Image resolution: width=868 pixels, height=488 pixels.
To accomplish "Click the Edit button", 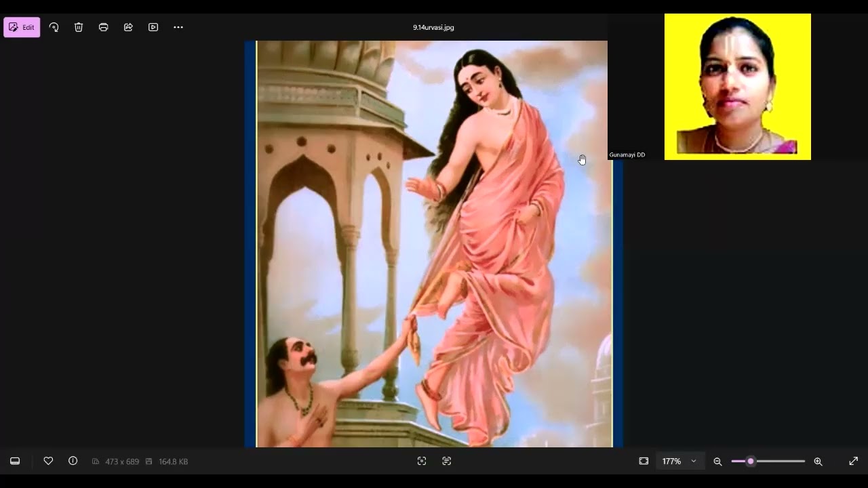I will pyautogui.click(x=22, y=27).
